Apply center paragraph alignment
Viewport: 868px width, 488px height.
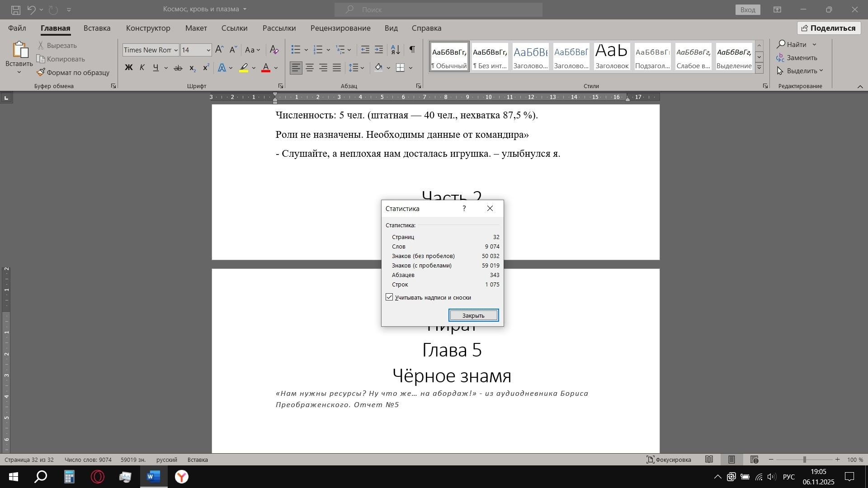coord(310,68)
